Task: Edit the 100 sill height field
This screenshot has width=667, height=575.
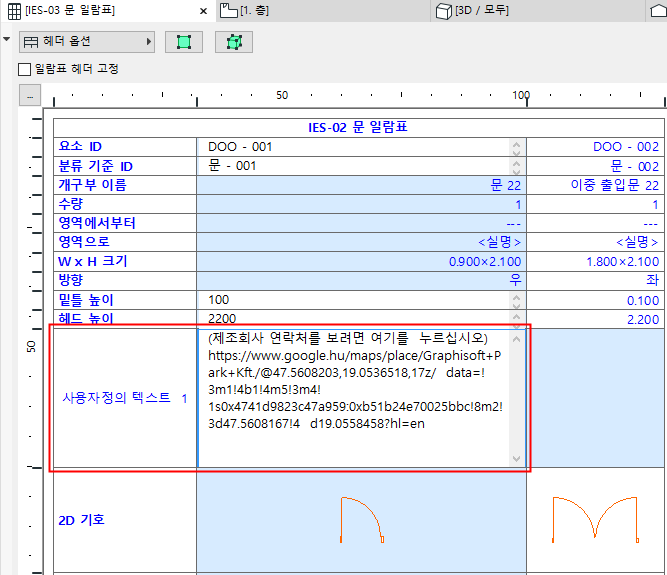Action: point(353,300)
